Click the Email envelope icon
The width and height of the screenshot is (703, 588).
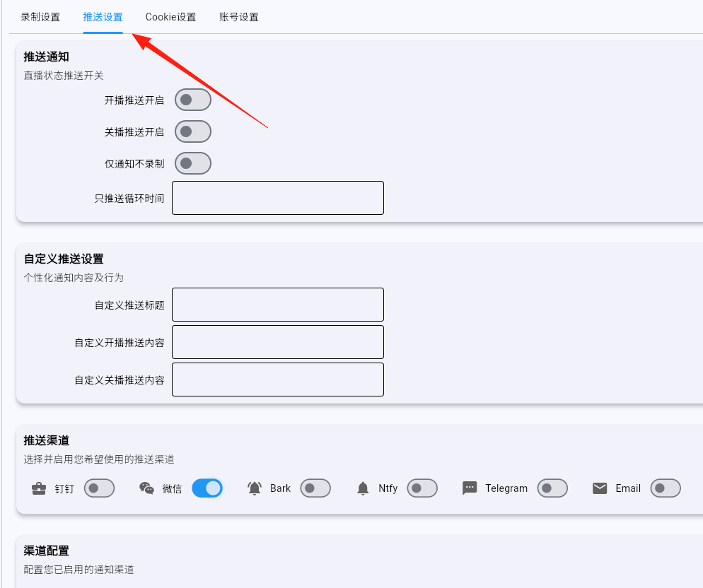600,488
